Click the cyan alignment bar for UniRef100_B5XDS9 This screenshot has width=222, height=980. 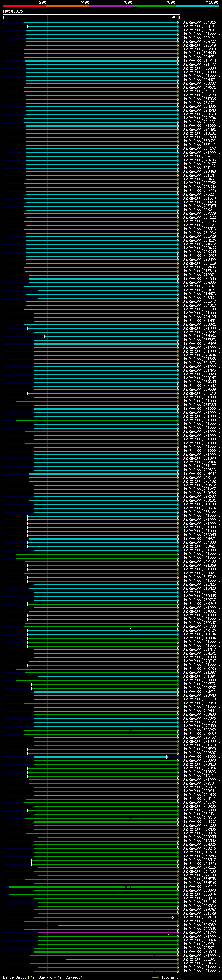(118, 925)
